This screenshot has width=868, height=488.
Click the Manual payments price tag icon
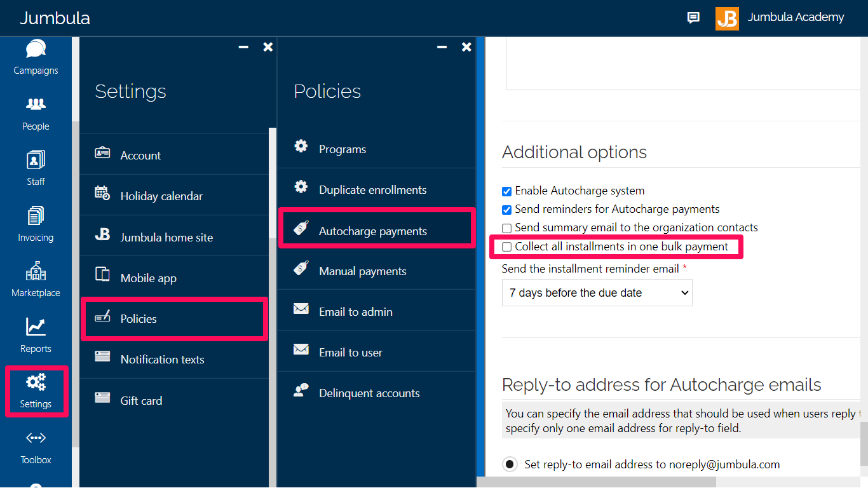coord(301,269)
